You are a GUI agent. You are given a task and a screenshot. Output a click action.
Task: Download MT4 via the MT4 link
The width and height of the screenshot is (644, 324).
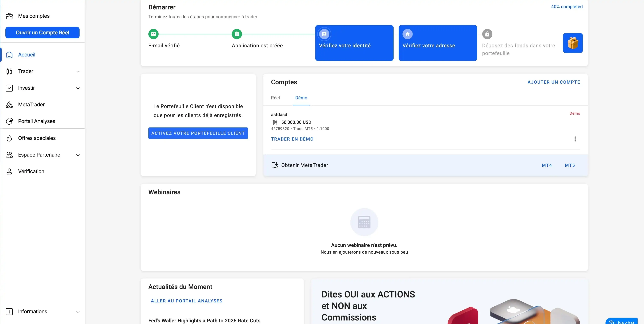[x=547, y=165]
